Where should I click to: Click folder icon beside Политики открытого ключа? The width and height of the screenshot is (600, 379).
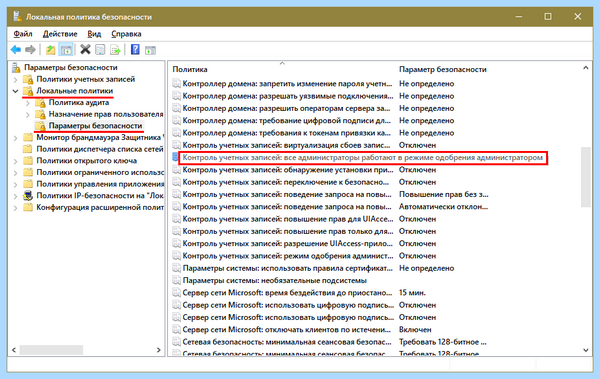(x=28, y=161)
